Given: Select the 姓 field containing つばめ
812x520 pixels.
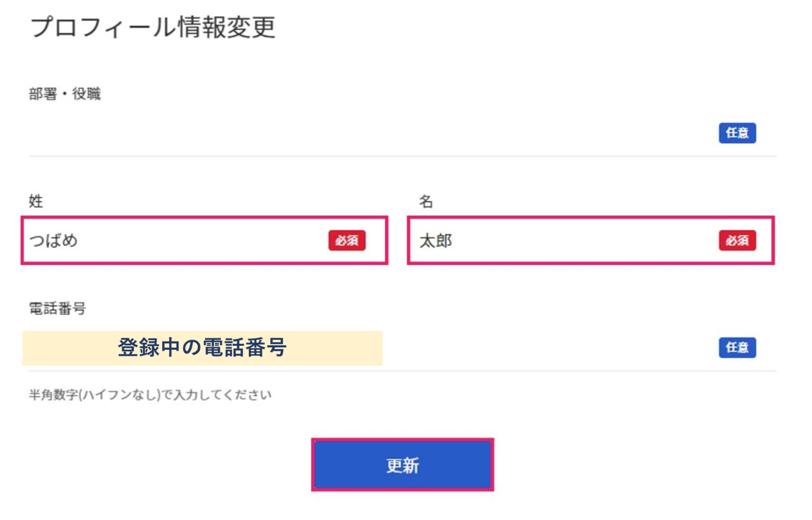Looking at the screenshot, I should [x=204, y=240].
